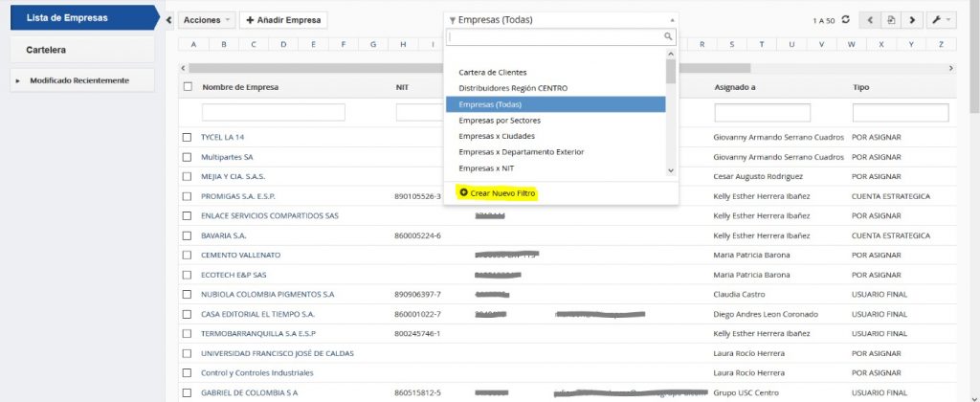
Task: Toggle the select-all companies checkbox
Action: point(188,87)
